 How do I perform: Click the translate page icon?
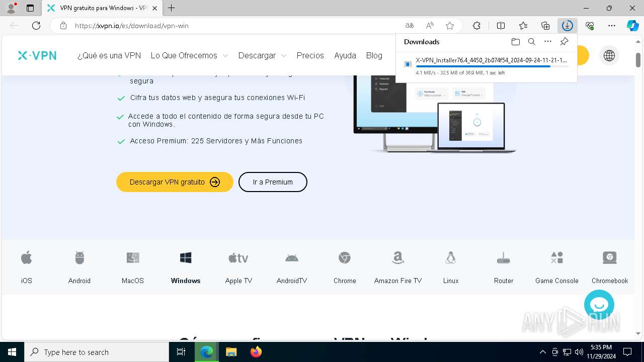(x=410, y=26)
